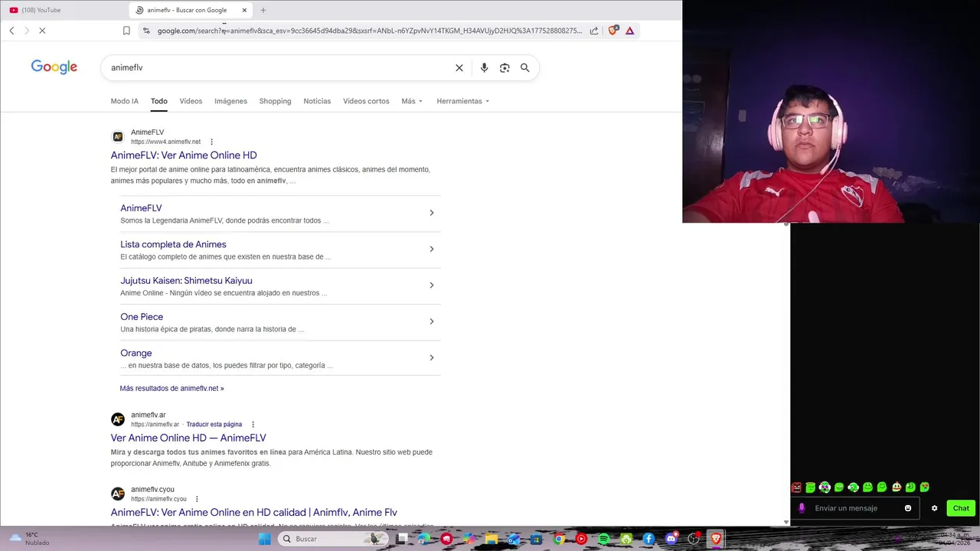
Task: Clear the search box with the X icon
Action: click(459, 67)
